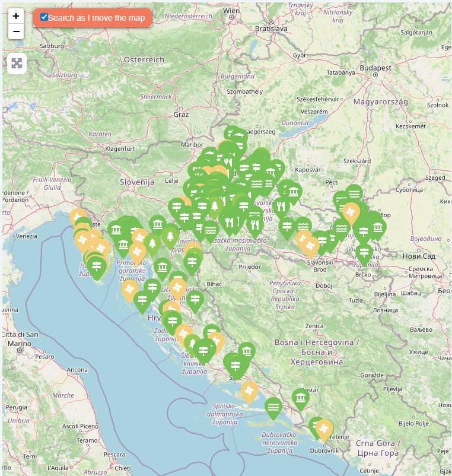Select tree marker near Šibensko-kninska županija
The width and height of the screenshot is (452, 476).
pyautogui.click(x=192, y=345)
